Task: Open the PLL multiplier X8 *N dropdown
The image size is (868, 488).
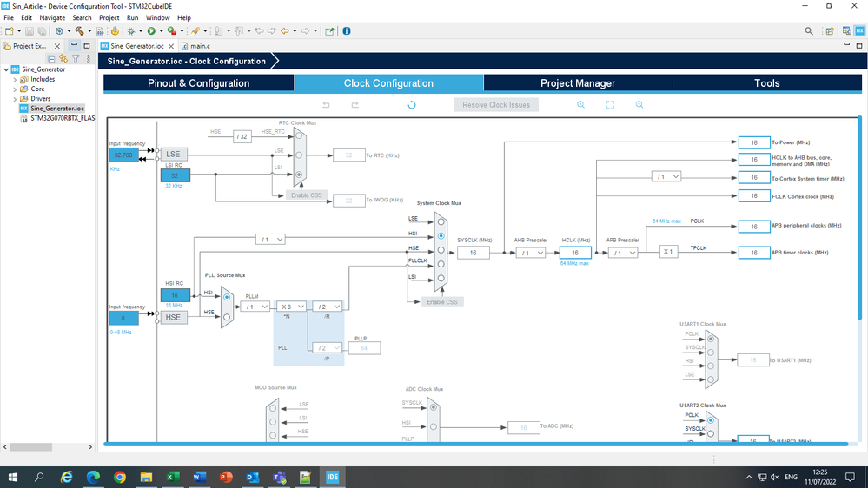Action: [x=291, y=307]
